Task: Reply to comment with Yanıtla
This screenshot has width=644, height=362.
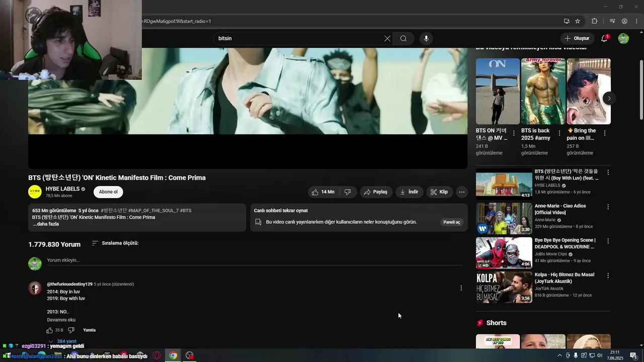Action: coord(89,330)
